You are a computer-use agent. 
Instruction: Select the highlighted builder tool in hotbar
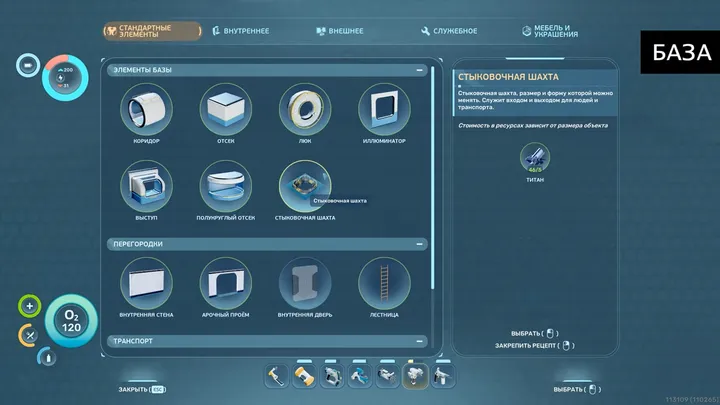[x=415, y=376]
